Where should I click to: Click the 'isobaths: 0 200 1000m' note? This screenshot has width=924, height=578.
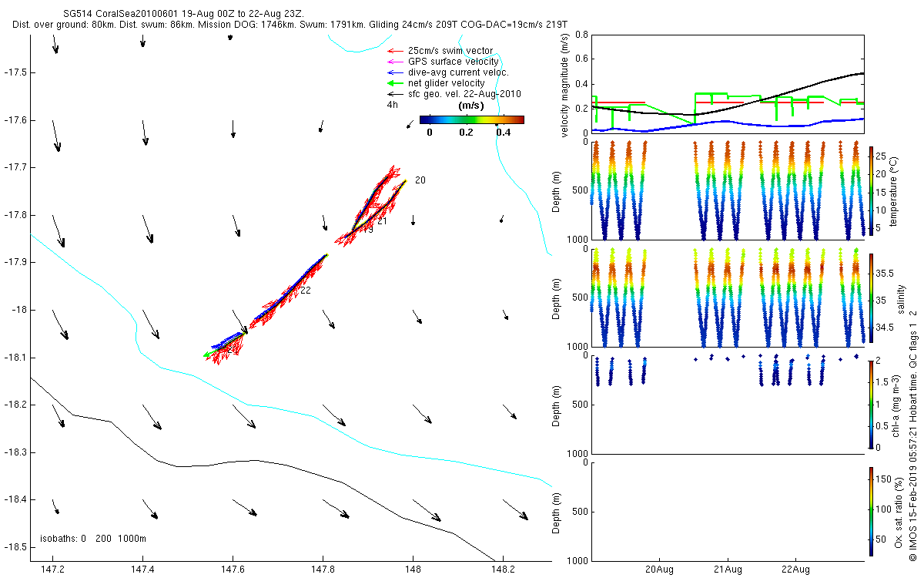pyautogui.click(x=93, y=538)
